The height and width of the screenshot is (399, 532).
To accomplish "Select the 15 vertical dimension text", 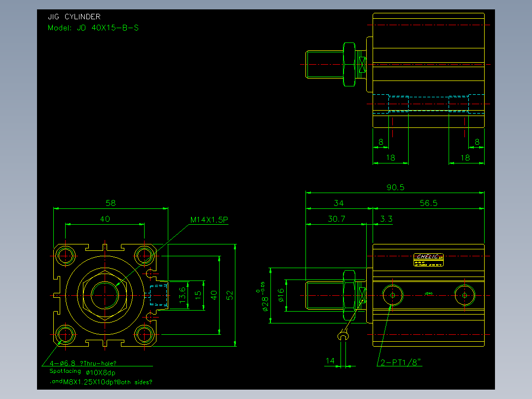I will tap(198, 295).
